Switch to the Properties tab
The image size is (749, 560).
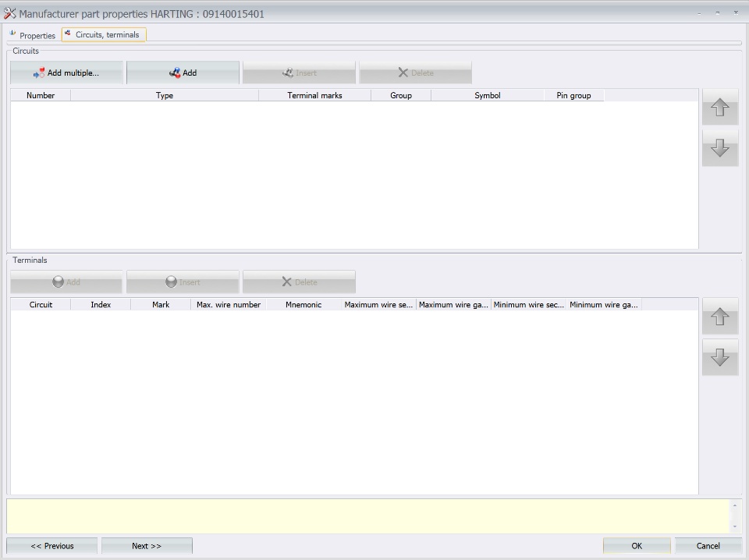point(33,35)
